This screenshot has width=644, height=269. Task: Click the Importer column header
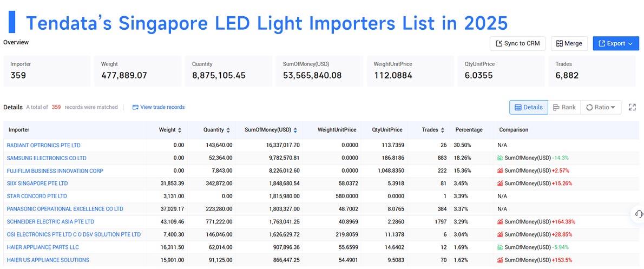tap(19, 130)
